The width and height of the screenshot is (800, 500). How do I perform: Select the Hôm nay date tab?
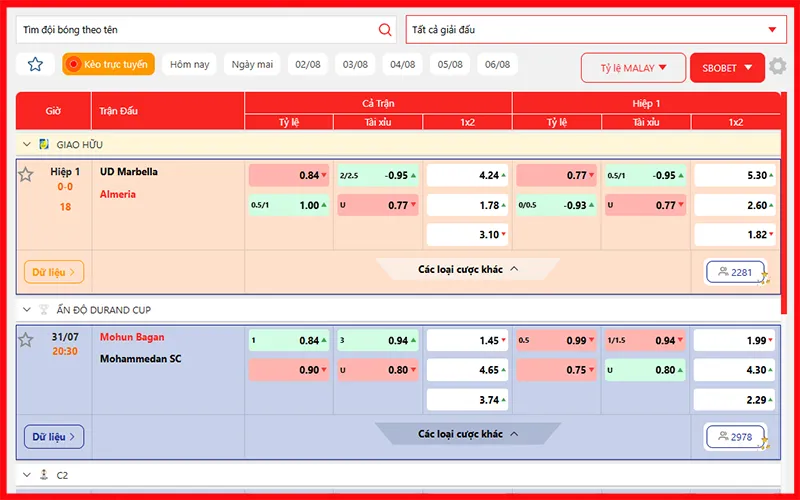pos(189,65)
